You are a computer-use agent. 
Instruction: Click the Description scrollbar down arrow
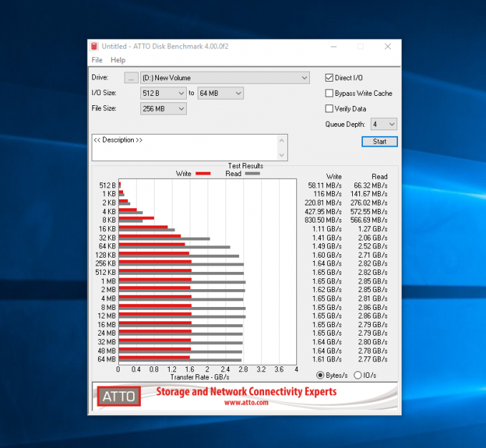[x=282, y=155]
